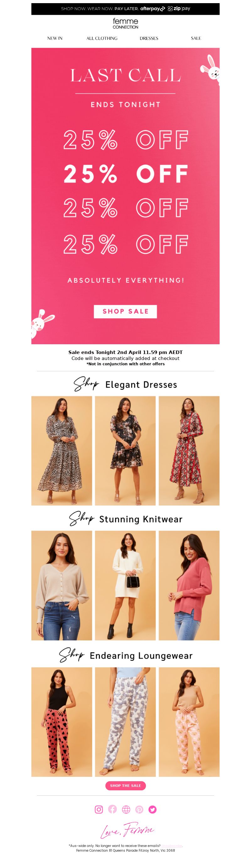This screenshot has width=251, height=868.
Task: View the pink heart print lounge pants
Action: point(61,722)
